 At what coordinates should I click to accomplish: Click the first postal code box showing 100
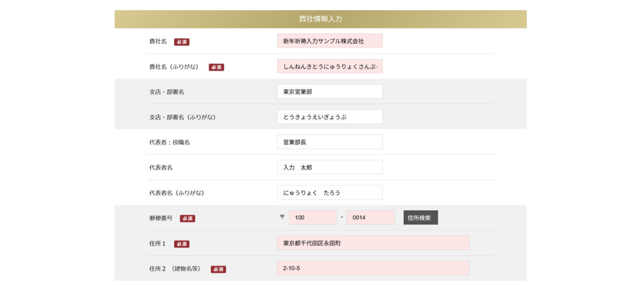click(x=312, y=218)
